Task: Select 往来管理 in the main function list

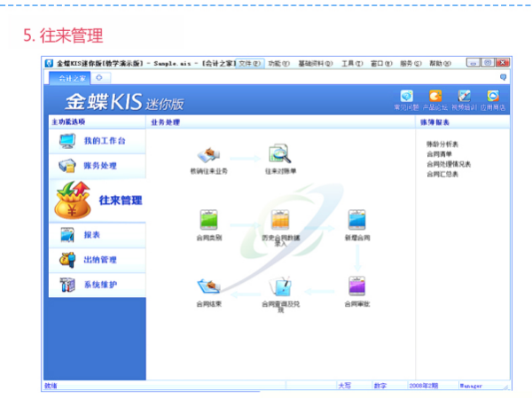Action: tap(98, 200)
